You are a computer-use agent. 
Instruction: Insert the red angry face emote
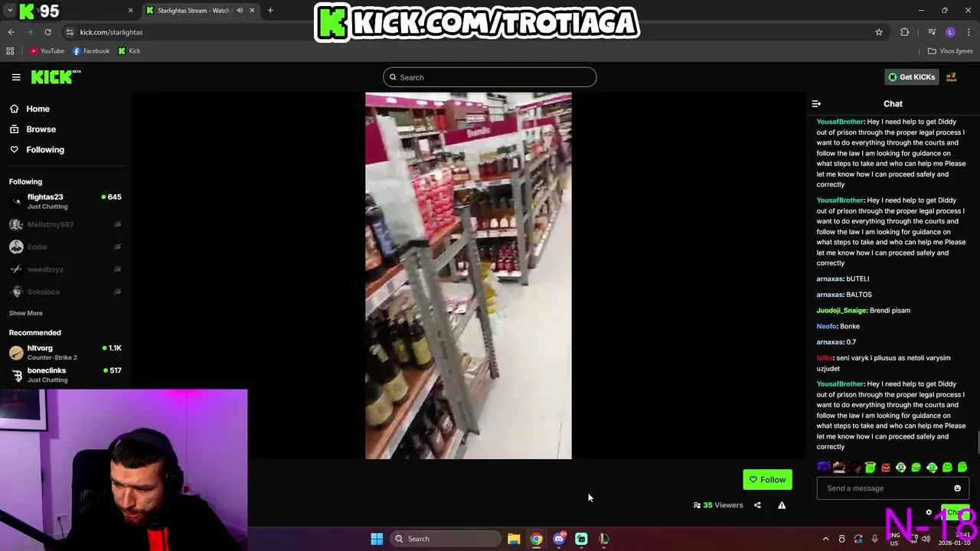[x=886, y=468]
